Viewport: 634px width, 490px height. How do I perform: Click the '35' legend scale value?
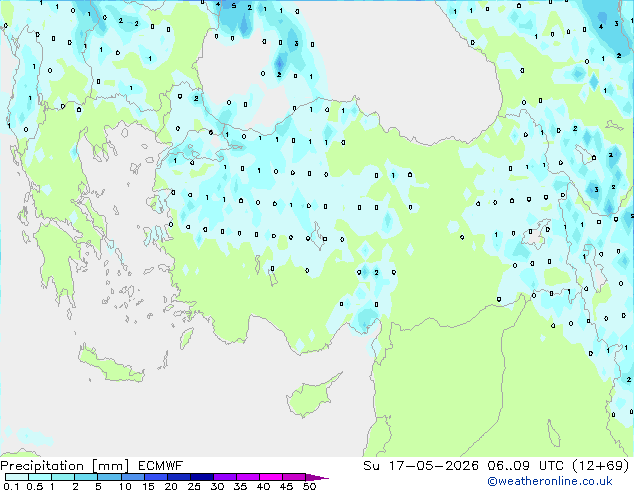click(241, 486)
